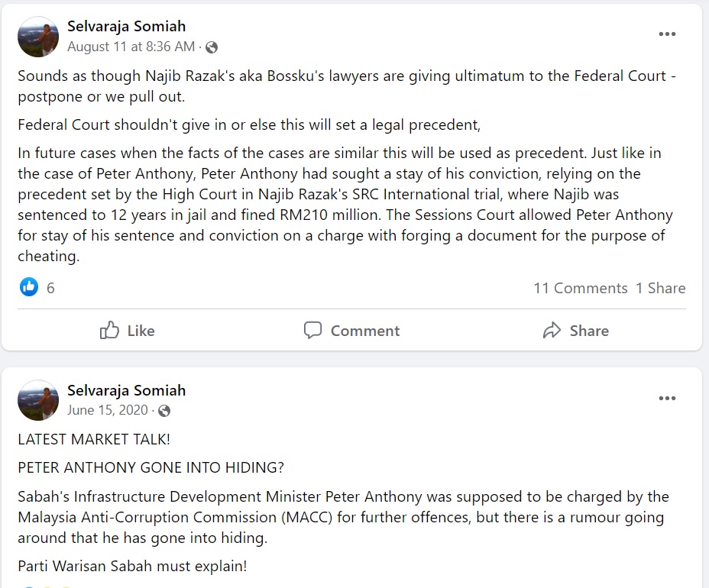This screenshot has width=709, height=588.
Task: Open the profile picture on the first post
Action: (x=38, y=37)
